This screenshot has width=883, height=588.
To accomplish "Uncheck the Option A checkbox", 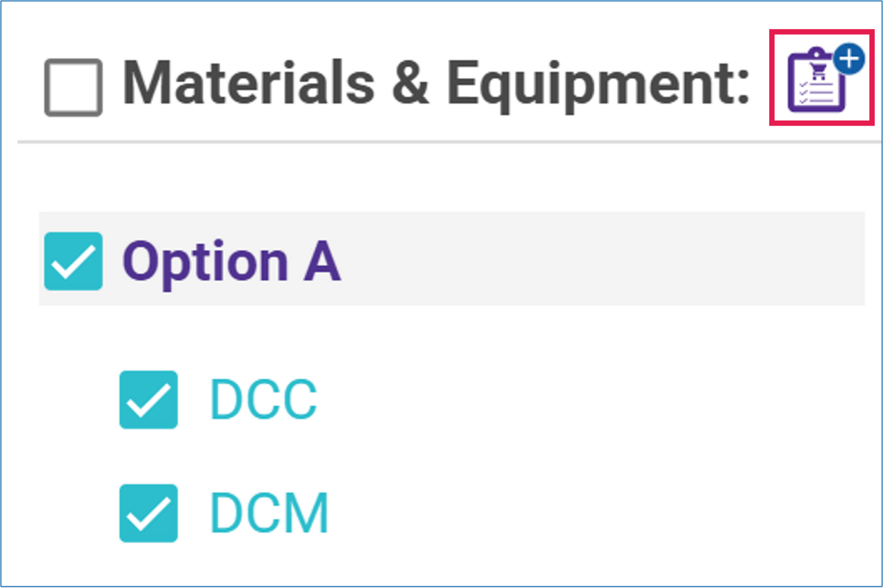I will coord(73,261).
